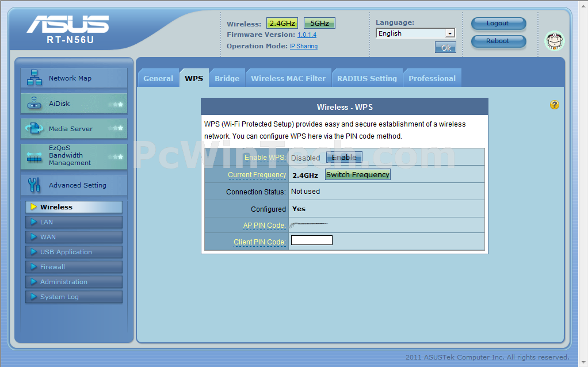Switch to the Professional tab

pyautogui.click(x=432, y=78)
